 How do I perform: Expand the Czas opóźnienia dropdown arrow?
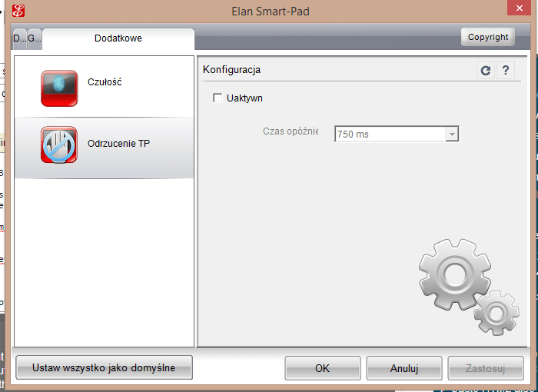point(452,135)
